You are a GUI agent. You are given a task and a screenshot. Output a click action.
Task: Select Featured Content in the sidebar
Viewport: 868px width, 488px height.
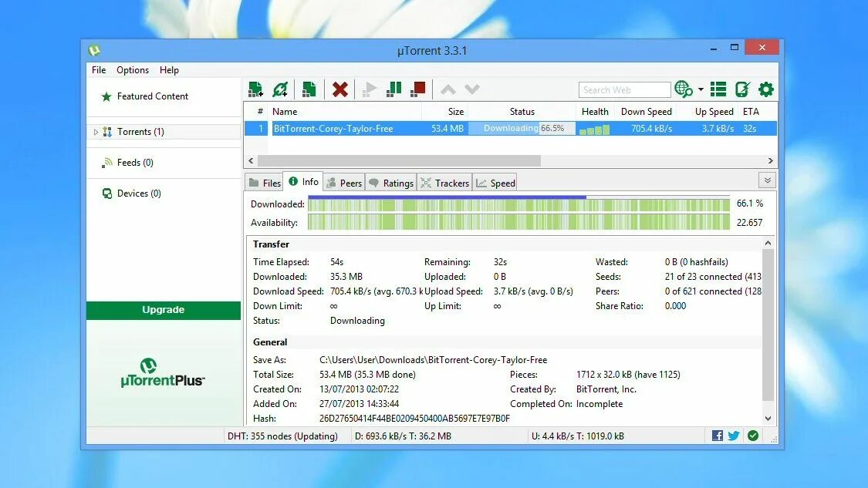point(152,96)
